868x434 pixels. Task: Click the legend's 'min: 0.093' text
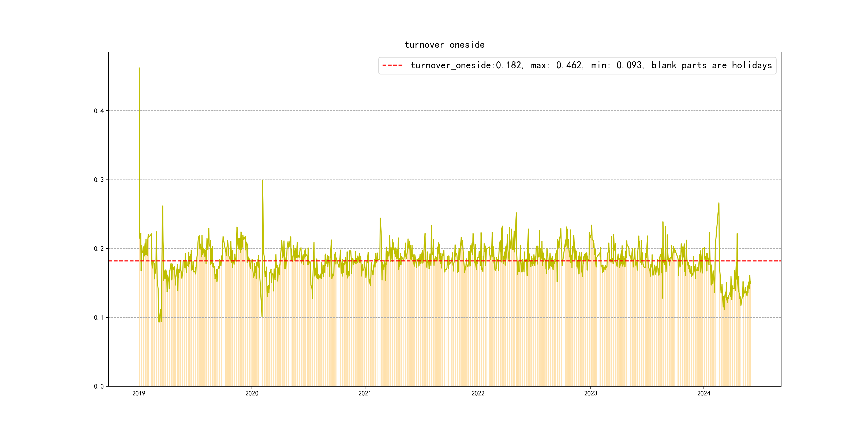tap(617, 65)
